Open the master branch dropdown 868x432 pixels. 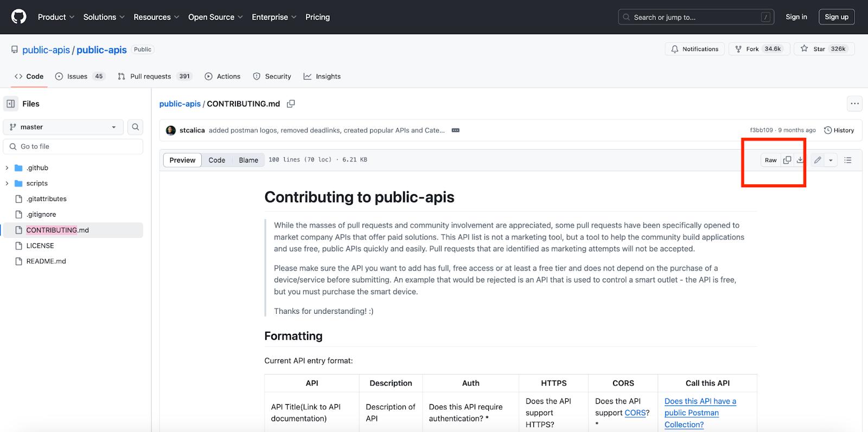pyautogui.click(x=63, y=127)
